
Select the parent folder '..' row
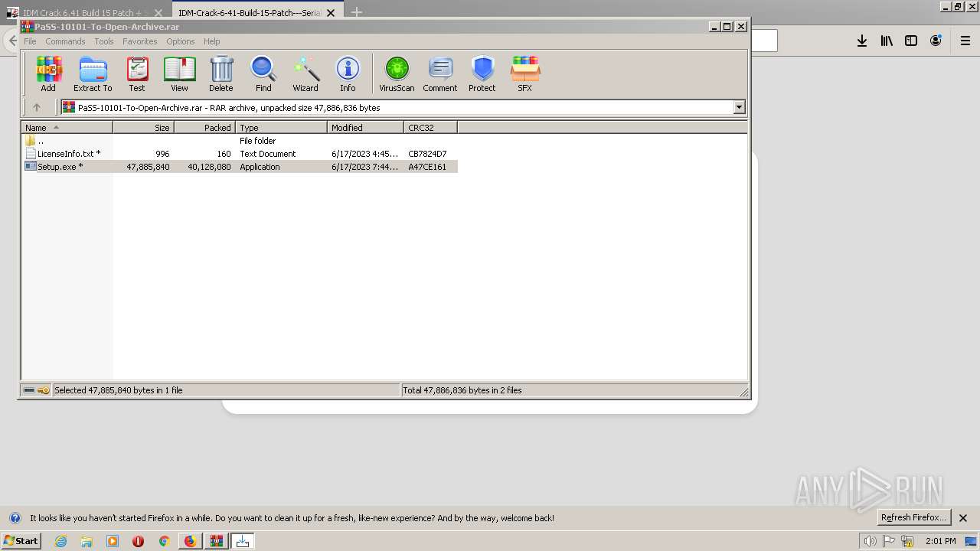point(240,141)
